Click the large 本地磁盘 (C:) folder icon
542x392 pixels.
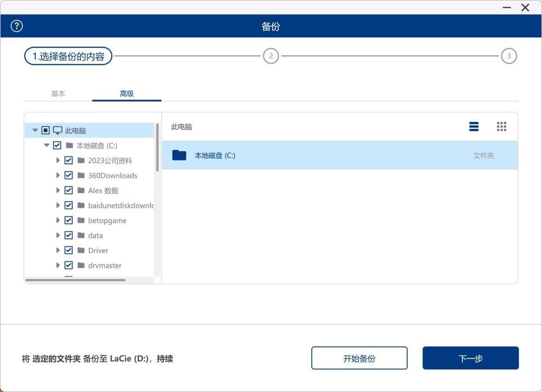[179, 155]
